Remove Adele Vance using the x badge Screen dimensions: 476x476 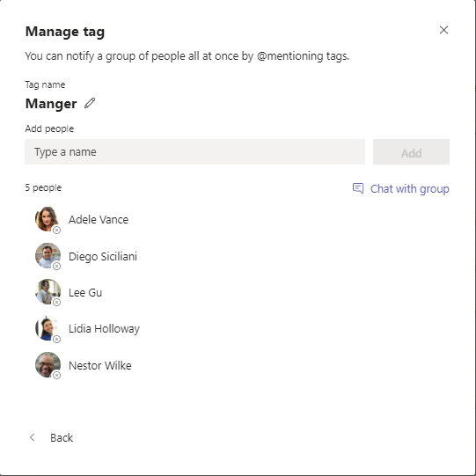tap(56, 231)
